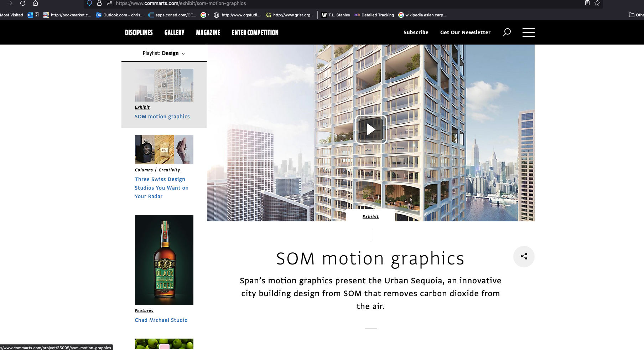Open the Google 'r' bookmark
This screenshot has height=350, width=644.
pos(205,15)
